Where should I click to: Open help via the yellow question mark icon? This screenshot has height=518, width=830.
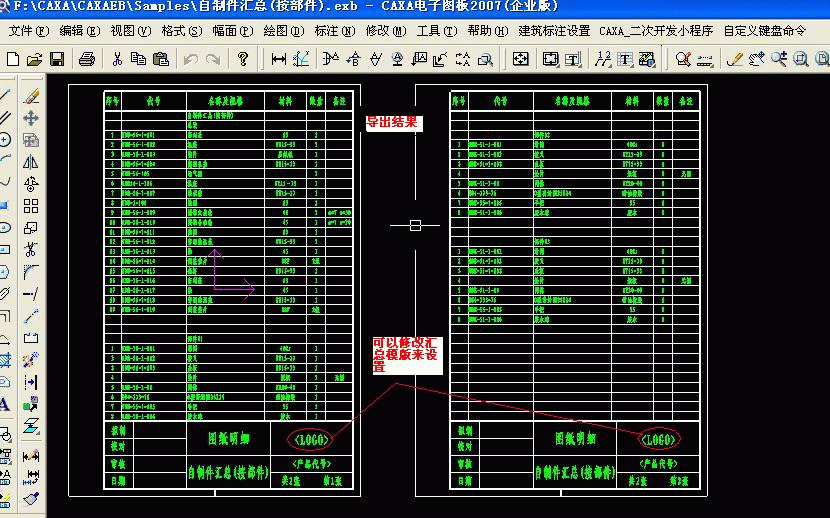pos(242,59)
